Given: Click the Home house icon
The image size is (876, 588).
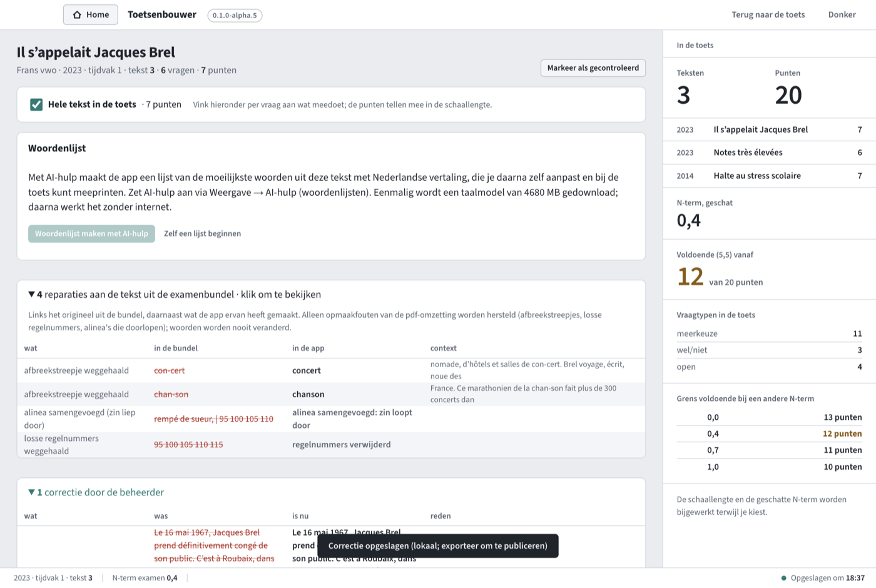Looking at the screenshot, I should click(x=77, y=15).
